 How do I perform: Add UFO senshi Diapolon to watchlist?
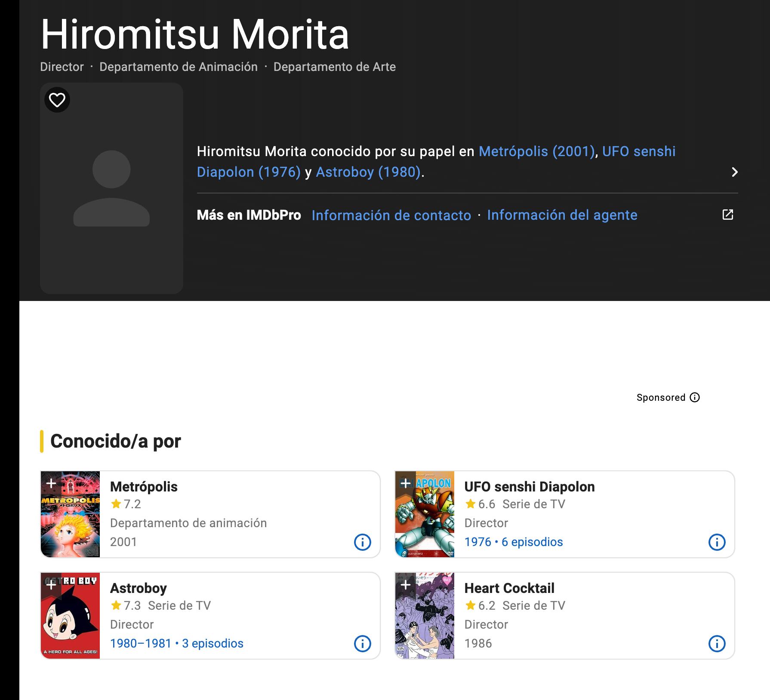click(x=406, y=484)
